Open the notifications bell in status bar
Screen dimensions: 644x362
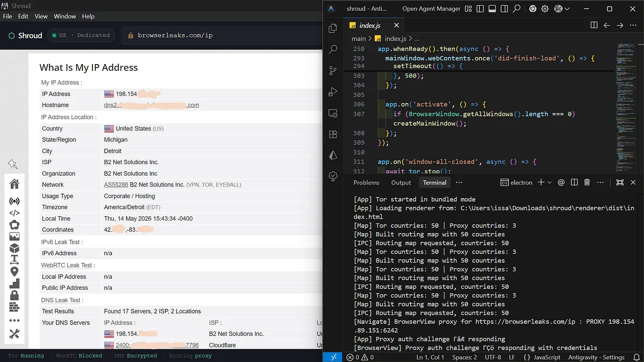(636, 357)
